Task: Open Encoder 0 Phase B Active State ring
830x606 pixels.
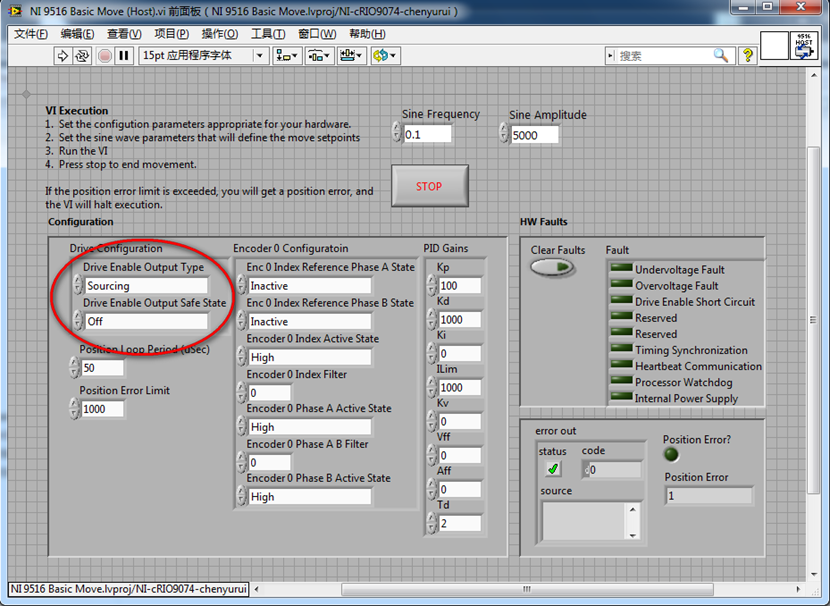Action: (x=310, y=496)
